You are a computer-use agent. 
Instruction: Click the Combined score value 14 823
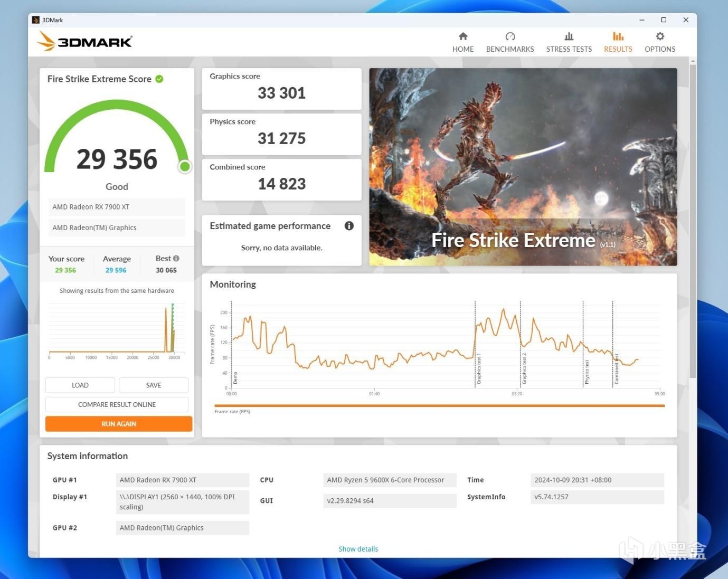(282, 184)
